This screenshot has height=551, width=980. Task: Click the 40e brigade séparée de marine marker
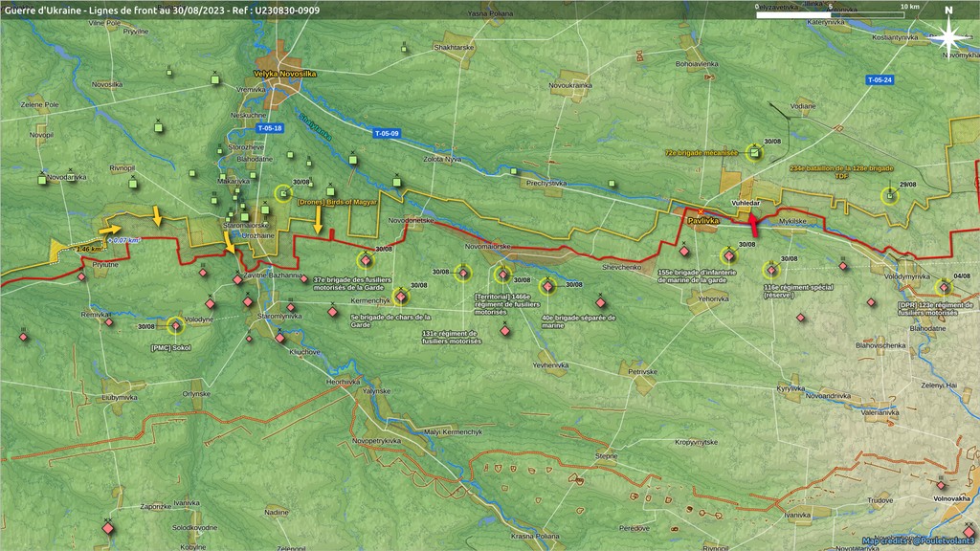coord(547,286)
